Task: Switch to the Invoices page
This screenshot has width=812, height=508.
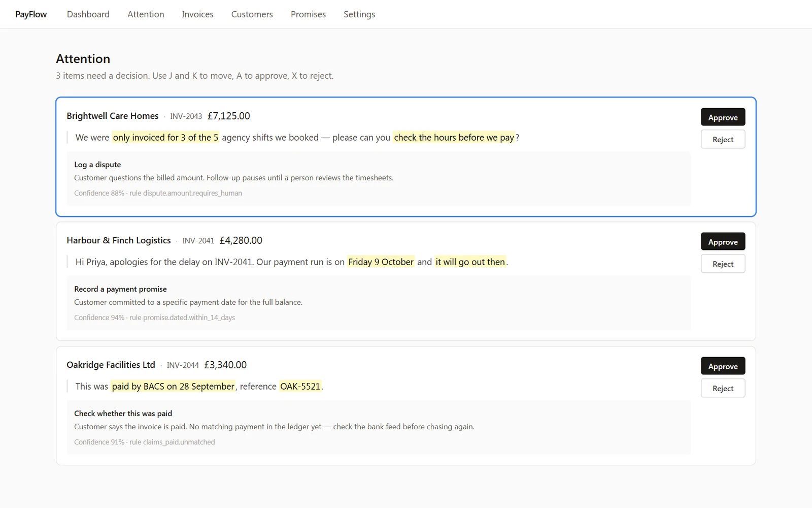Action: click(x=197, y=14)
